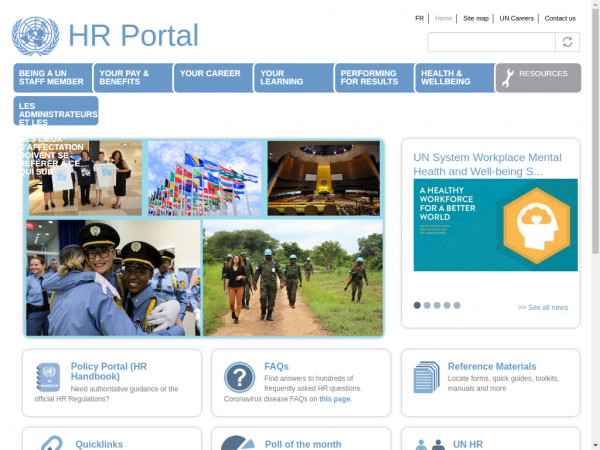Screen dimensions: 600x450
Task: Click the HR Portal title text
Action: 133,36
